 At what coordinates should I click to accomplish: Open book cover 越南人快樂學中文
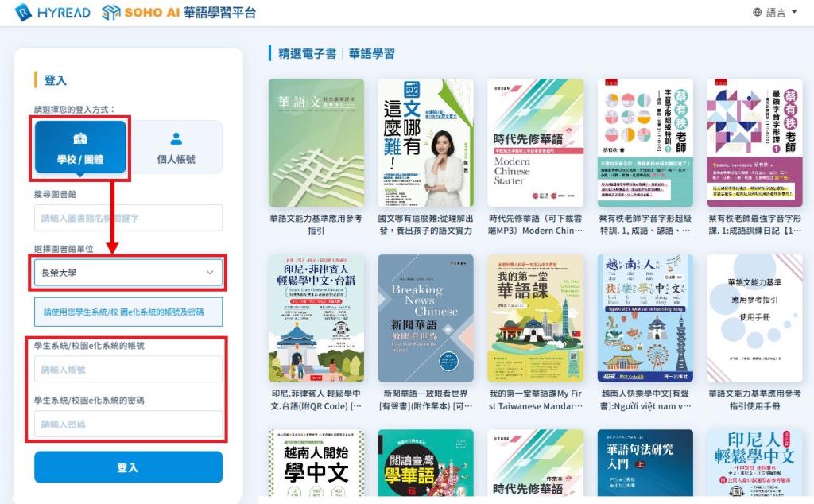click(645, 318)
